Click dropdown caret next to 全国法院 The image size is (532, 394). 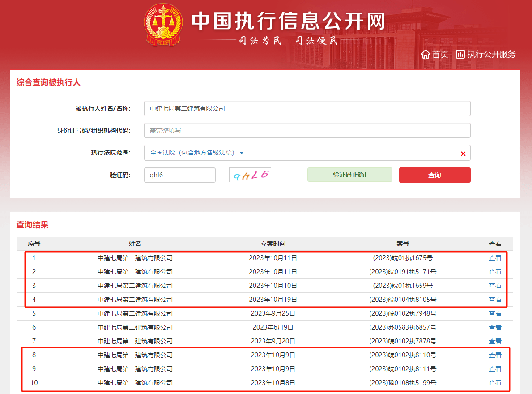pyautogui.click(x=242, y=153)
